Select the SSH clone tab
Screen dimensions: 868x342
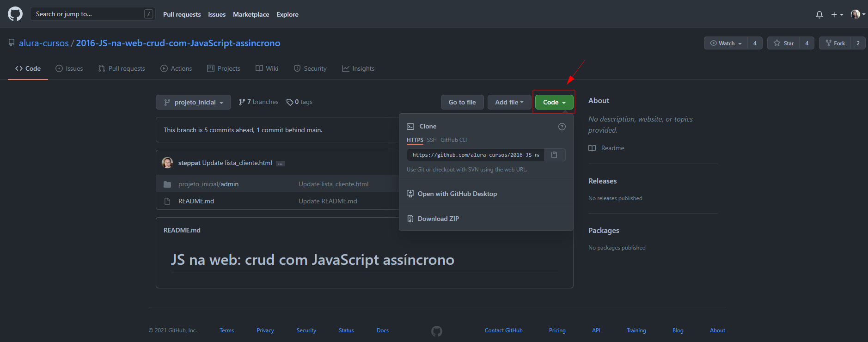[432, 140]
